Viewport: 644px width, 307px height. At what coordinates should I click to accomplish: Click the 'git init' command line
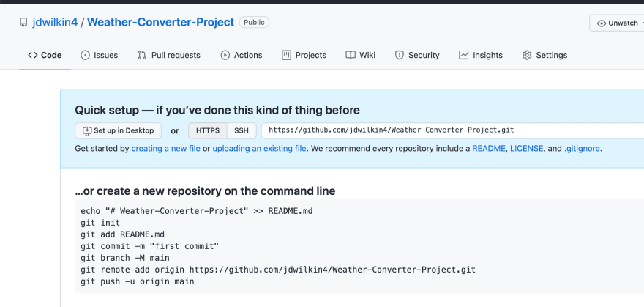(100, 223)
